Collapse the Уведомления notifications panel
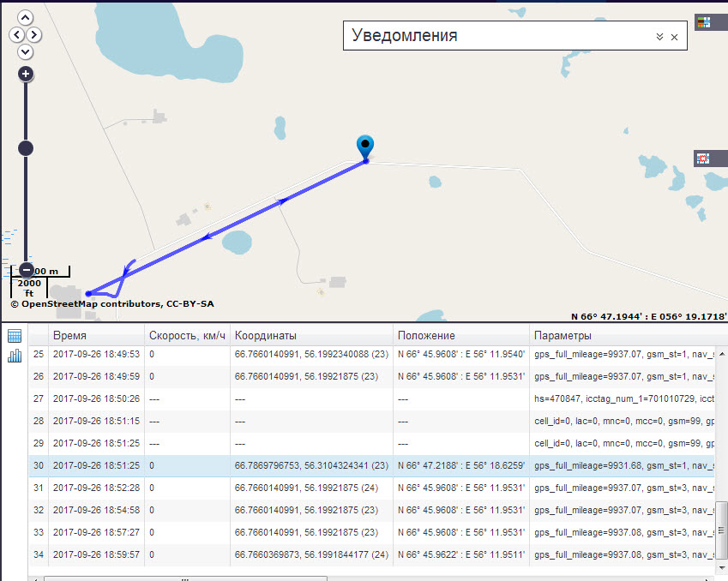 (659, 37)
